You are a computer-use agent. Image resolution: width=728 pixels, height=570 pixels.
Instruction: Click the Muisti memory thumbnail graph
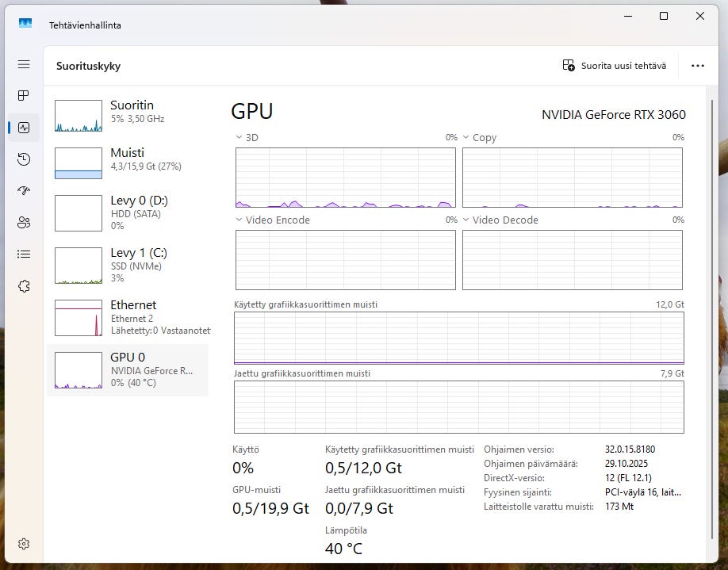pyautogui.click(x=79, y=163)
